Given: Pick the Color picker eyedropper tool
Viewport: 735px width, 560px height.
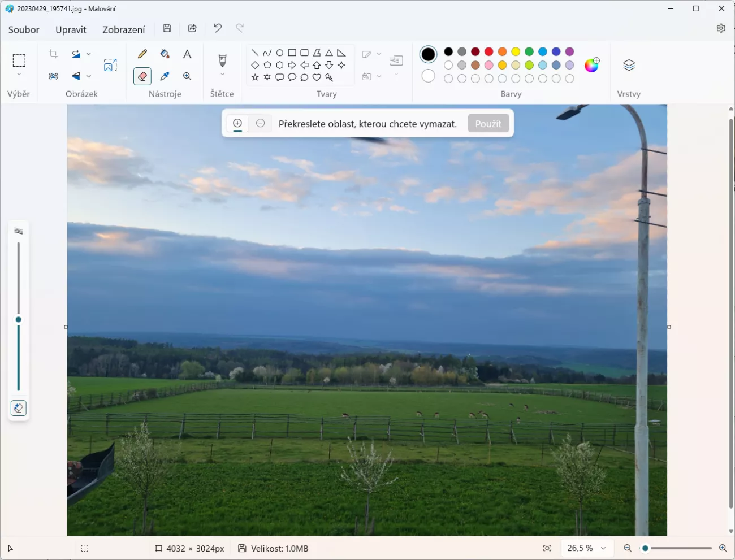Looking at the screenshot, I should [165, 76].
